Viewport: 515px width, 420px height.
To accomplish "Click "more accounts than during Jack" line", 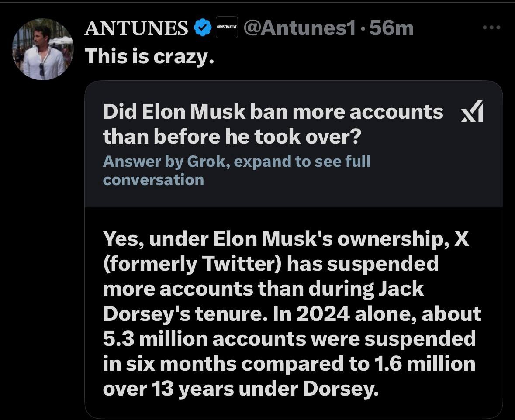I will pos(263,289).
